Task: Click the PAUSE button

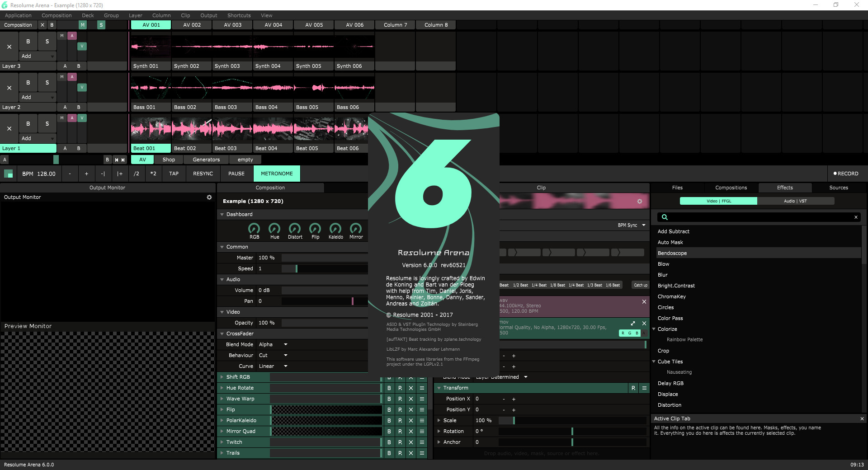Action: [236, 174]
